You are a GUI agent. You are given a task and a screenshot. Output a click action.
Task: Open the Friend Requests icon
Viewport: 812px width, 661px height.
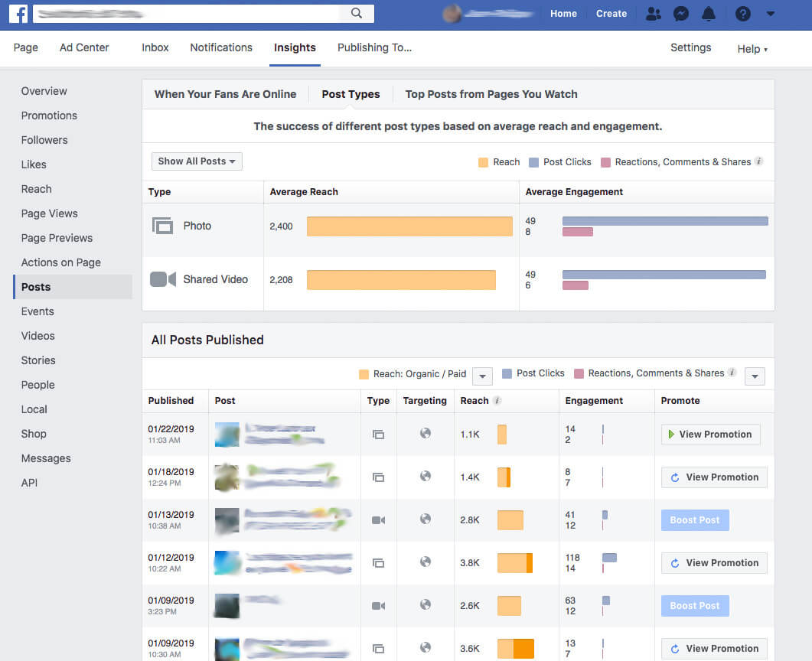pyautogui.click(x=654, y=14)
